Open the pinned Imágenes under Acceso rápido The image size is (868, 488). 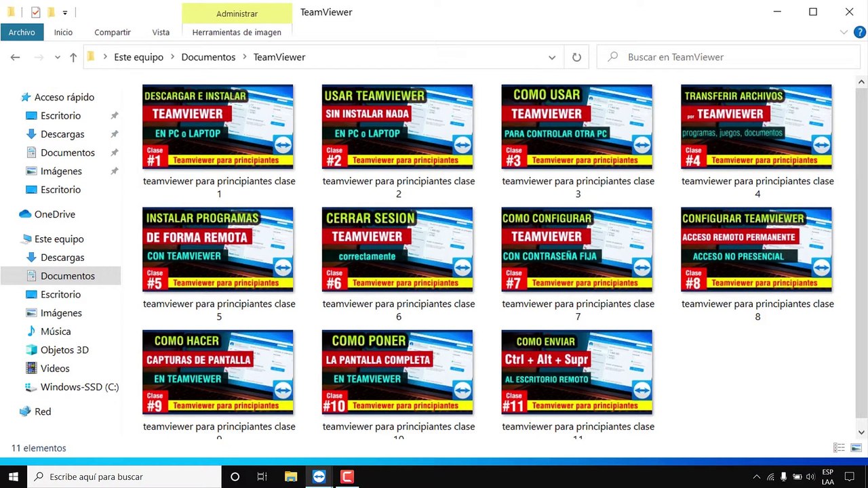pos(61,171)
